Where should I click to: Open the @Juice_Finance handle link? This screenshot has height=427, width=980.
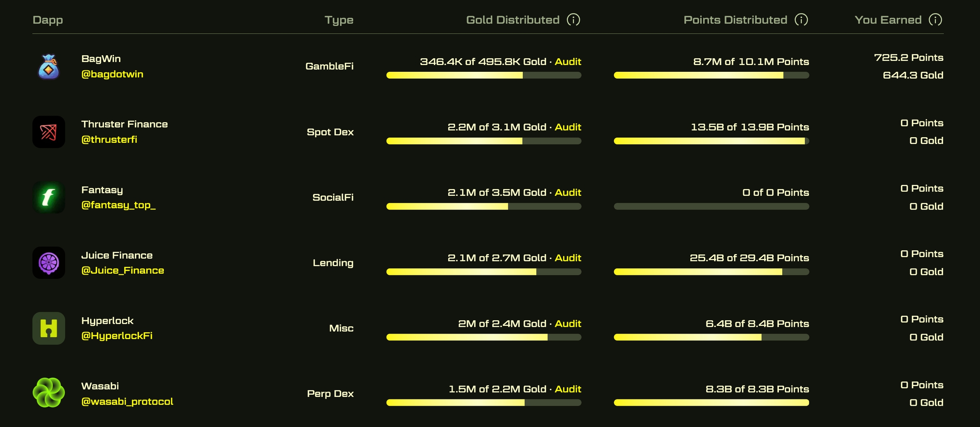122,271
